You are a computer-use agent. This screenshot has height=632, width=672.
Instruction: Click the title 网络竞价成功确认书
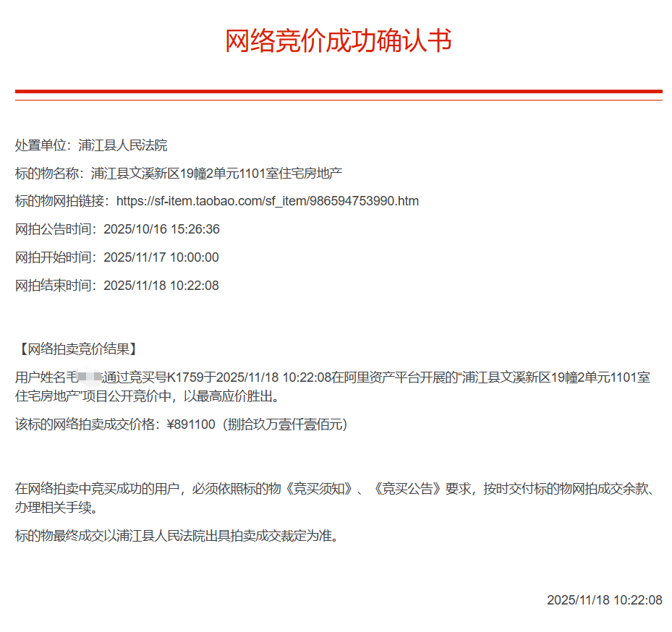click(x=338, y=41)
